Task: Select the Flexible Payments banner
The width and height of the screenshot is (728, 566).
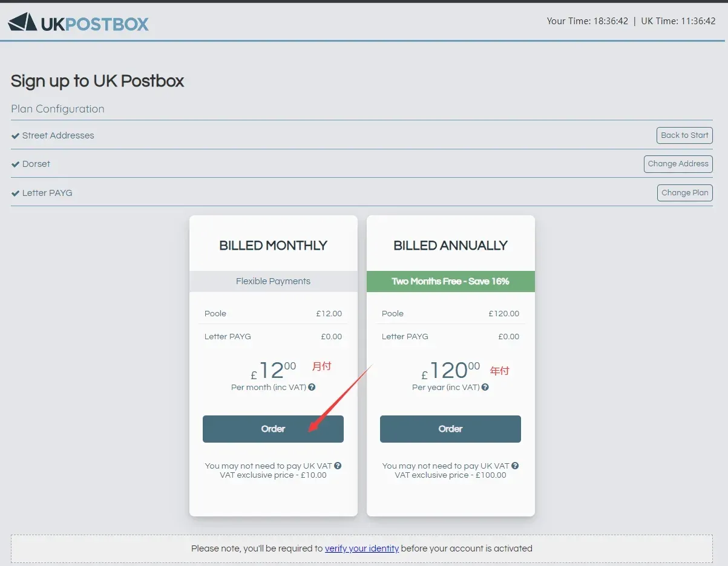Action: pyautogui.click(x=273, y=281)
